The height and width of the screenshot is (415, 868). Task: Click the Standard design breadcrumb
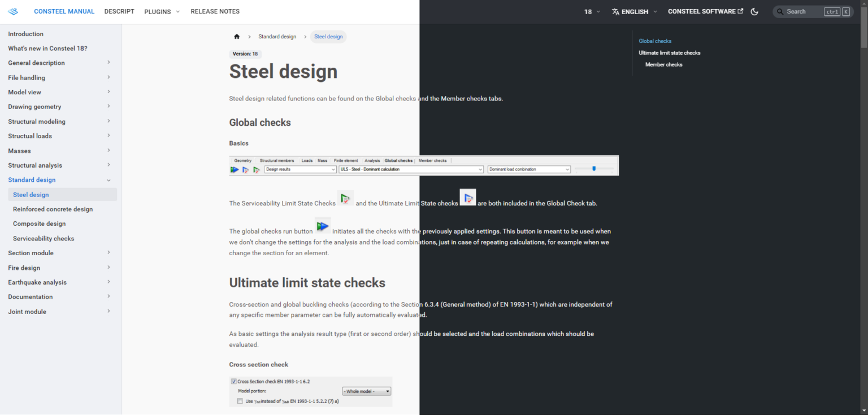coord(277,37)
